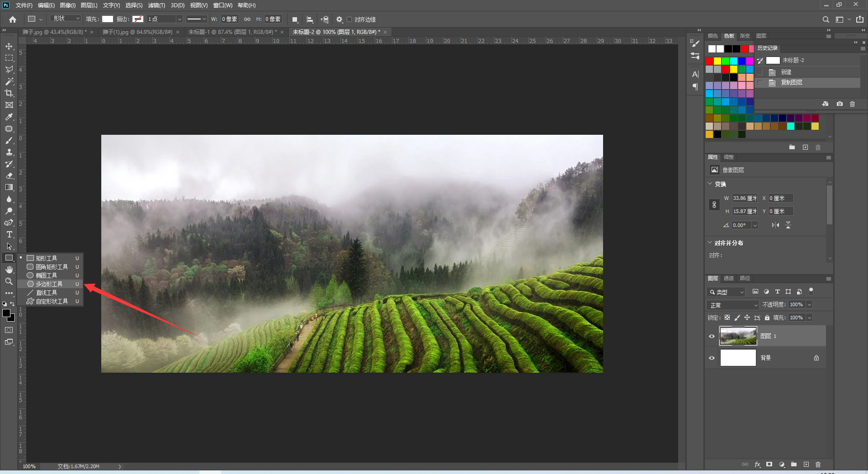The height and width of the screenshot is (474, 868).
Task: Open the search icon at top right
Action: [x=826, y=19]
